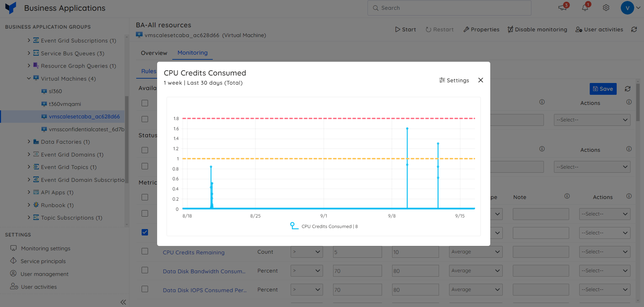The image size is (644, 307).
Task: Check the Data Disk Bandwidth Consumed checkbox
Action: [145, 270]
